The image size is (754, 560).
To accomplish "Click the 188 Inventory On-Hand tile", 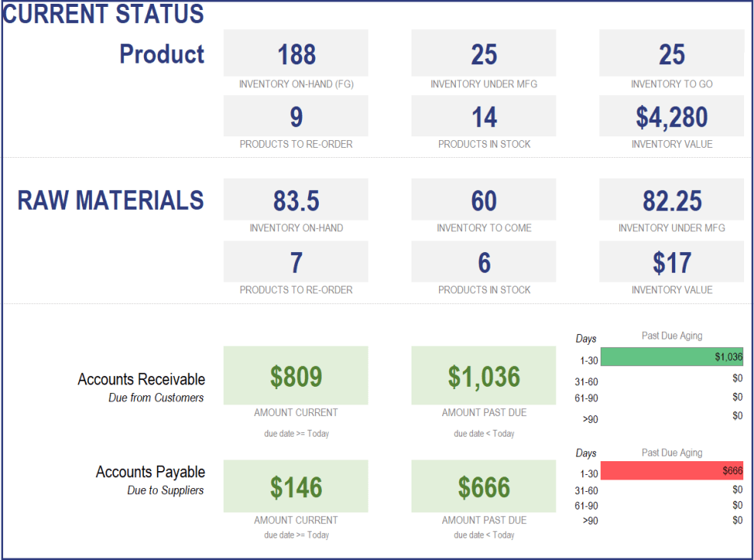I will point(296,54).
